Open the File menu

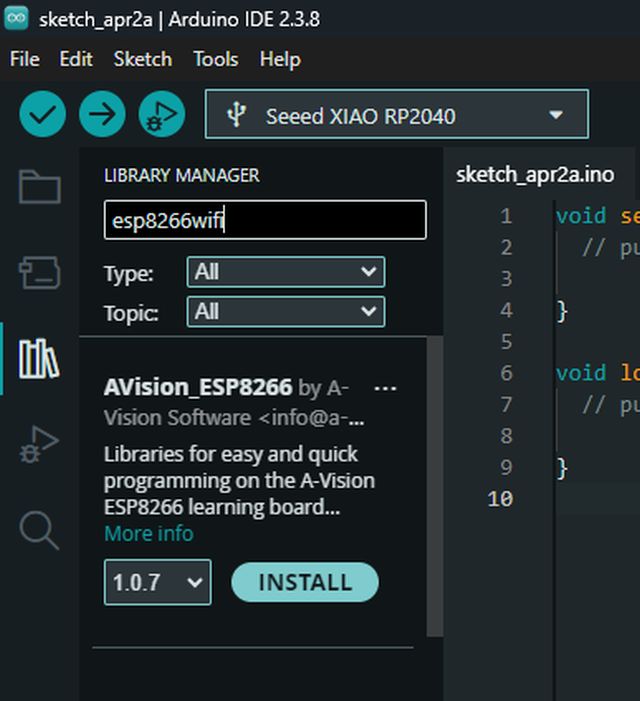pos(25,59)
